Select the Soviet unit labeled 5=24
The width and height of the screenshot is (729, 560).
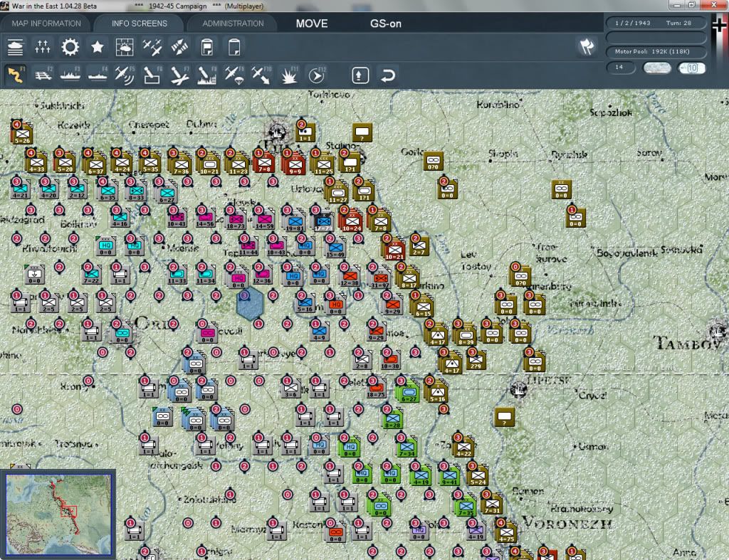478,476
